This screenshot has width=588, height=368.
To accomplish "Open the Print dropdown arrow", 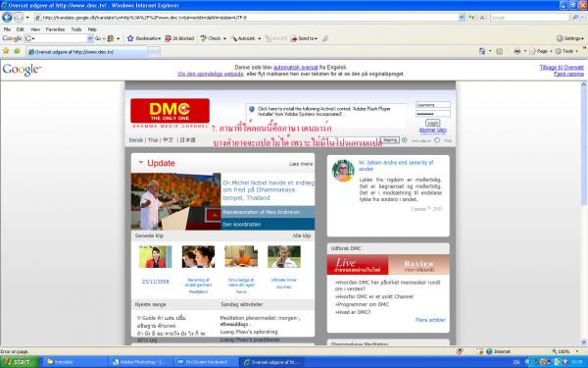I will click(x=524, y=51).
